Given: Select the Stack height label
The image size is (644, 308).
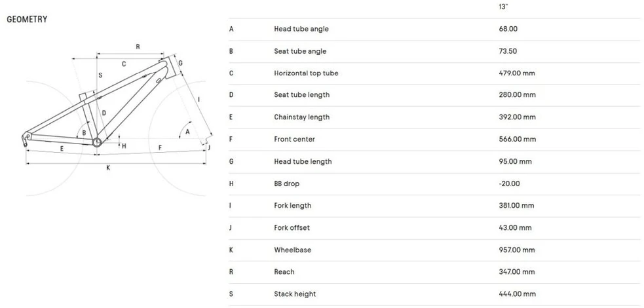Looking at the screenshot, I should click(x=295, y=294).
